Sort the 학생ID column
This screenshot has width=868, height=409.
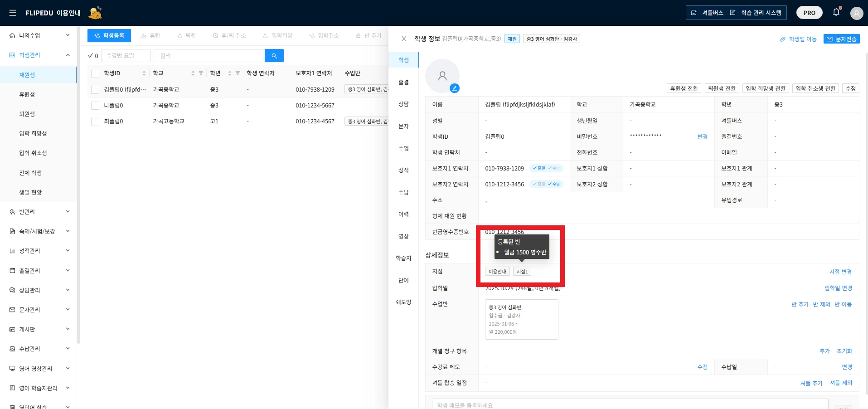[144, 73]
